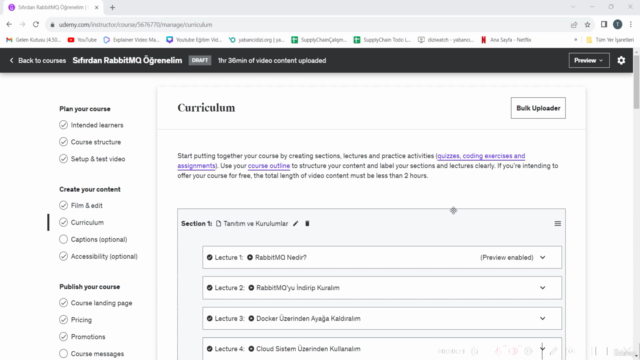640x360 pixels.
Task: Click the Course structure completion check
Action: click(63, 142)
